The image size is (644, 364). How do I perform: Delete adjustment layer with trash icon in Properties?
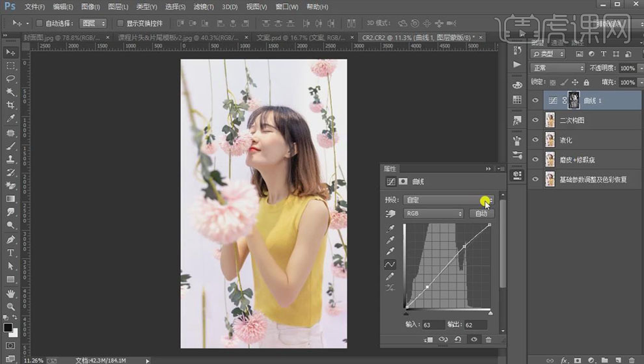488,339
